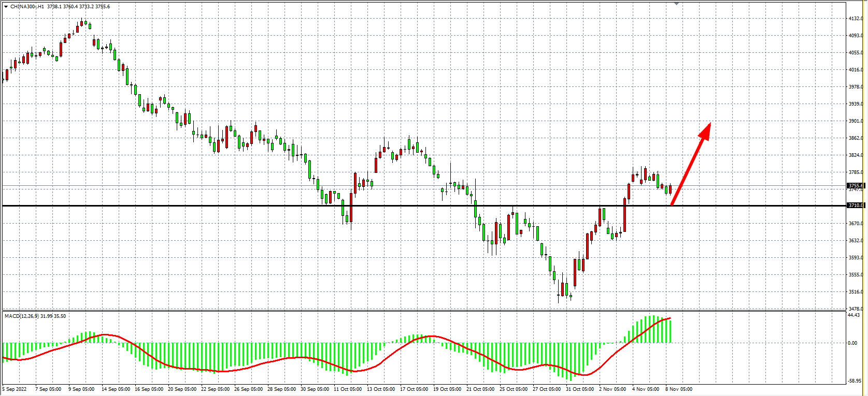The width and height of the screenshot is (868, 396).
Task: Click the 11 Oct 05:00 time label
Action: 347,389
